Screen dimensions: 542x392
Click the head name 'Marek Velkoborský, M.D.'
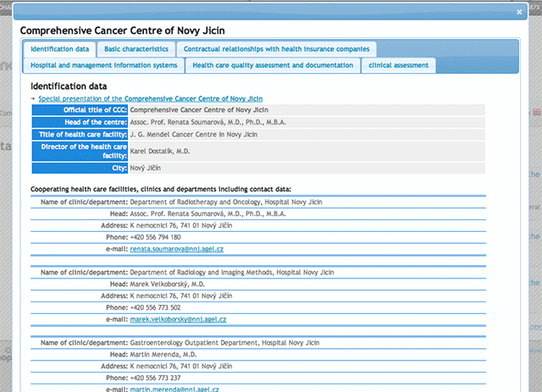[168, 284]
